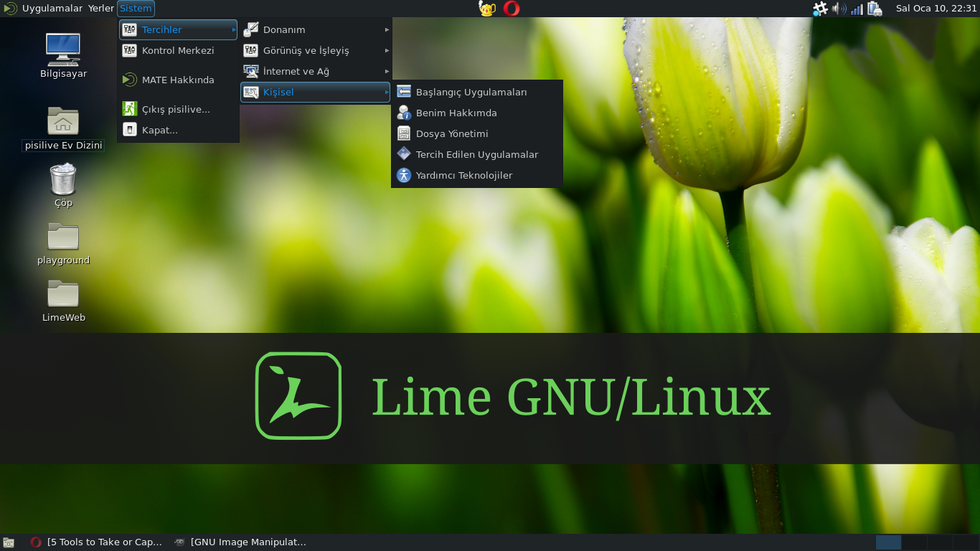Launch Opera from the top panel
This screenshot has height=551, width=980.
coord(512,9)
